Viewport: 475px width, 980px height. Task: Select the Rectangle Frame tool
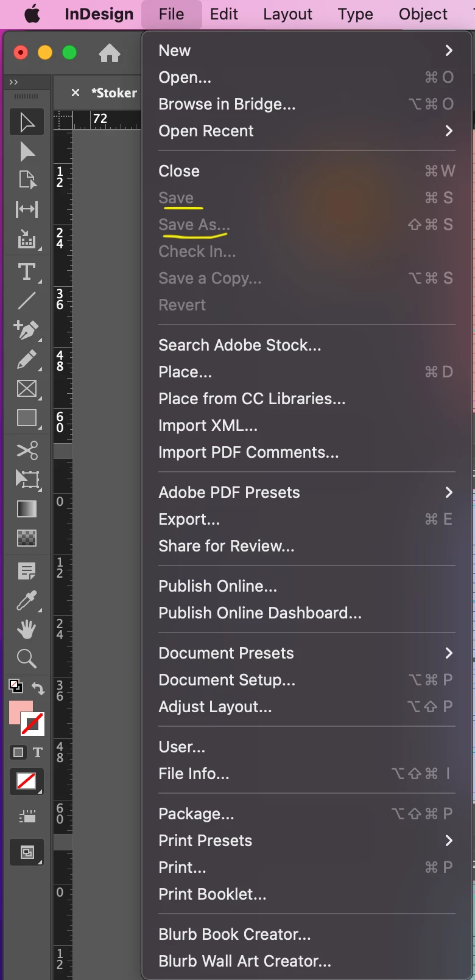click(x=27, y=388)
